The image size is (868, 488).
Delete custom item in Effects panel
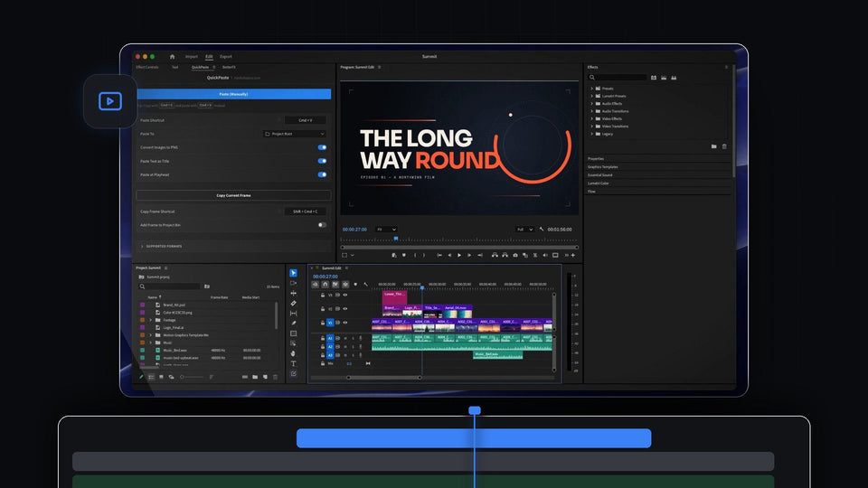[724, 146]
